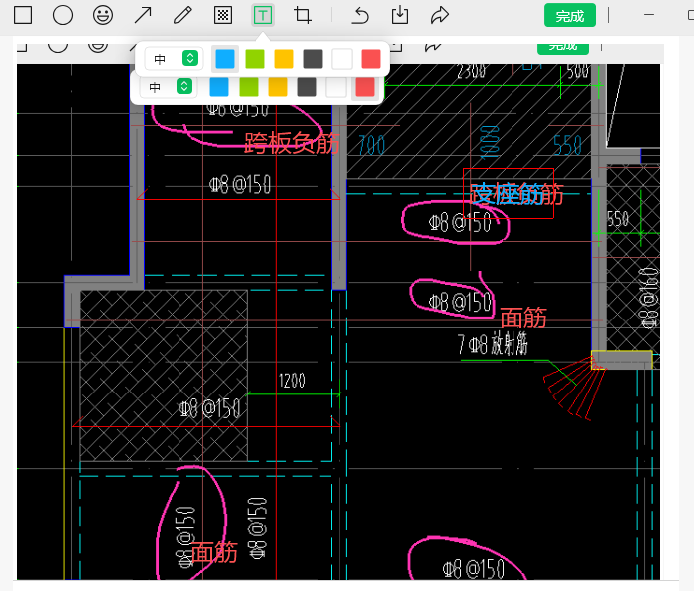Choose the white text color swatch
694x591 pixels.
[342, 59]
